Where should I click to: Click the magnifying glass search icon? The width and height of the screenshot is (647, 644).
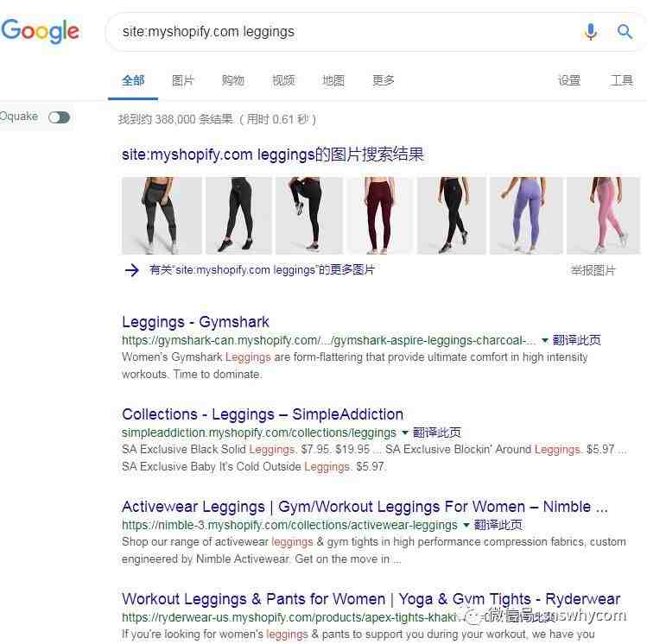click(x=625, y=31)
